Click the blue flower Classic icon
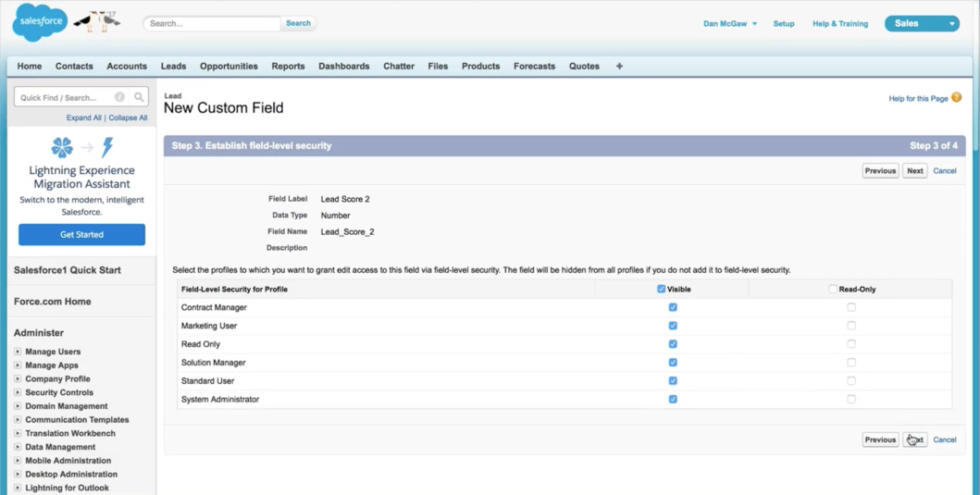Image resolution: width=980 pixels, height=495 pixels. 62,147
